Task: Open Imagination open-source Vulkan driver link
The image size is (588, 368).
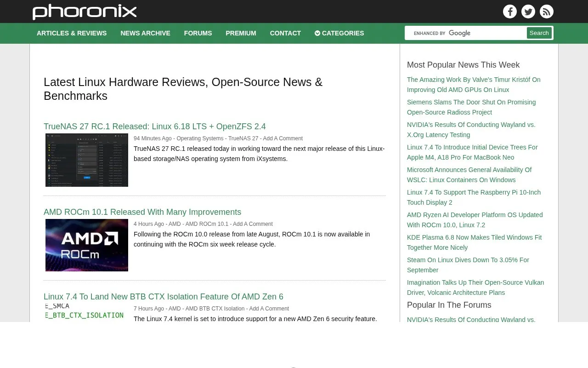Action: click(475, 287)
